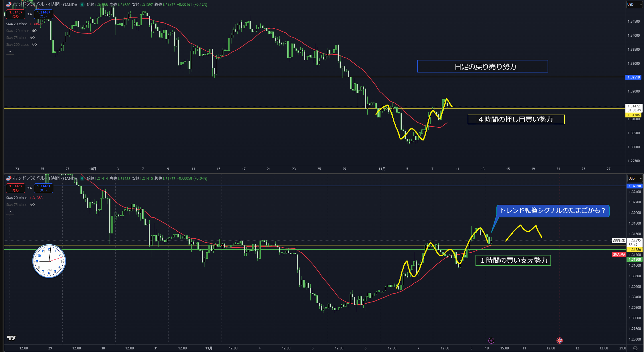Click the blue Buy button in the 1-hour chart
Screen dimensions: 644x352
tap(43, 188)
